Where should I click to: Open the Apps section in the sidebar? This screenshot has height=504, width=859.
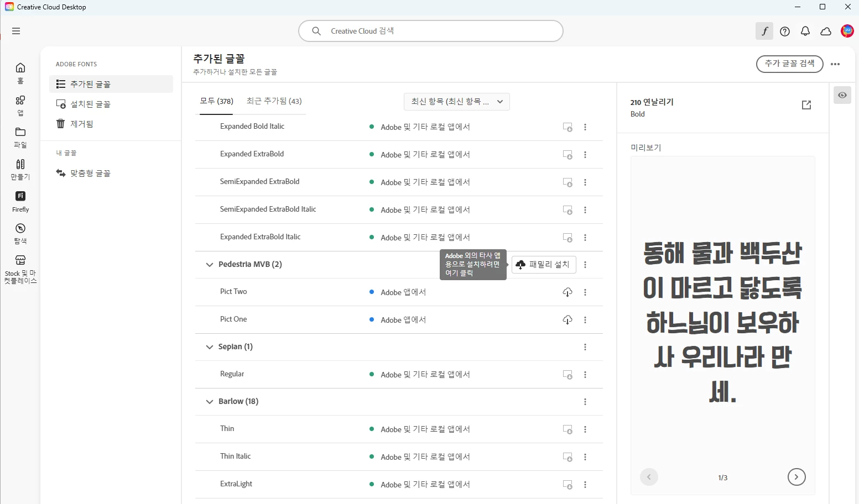coord(20,105)
